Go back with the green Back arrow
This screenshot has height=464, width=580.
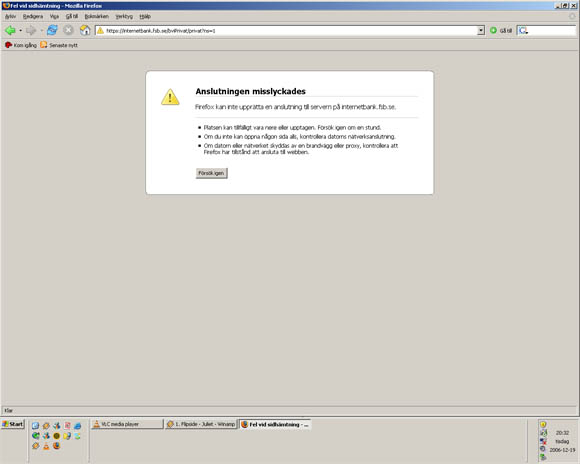[10, 30]
